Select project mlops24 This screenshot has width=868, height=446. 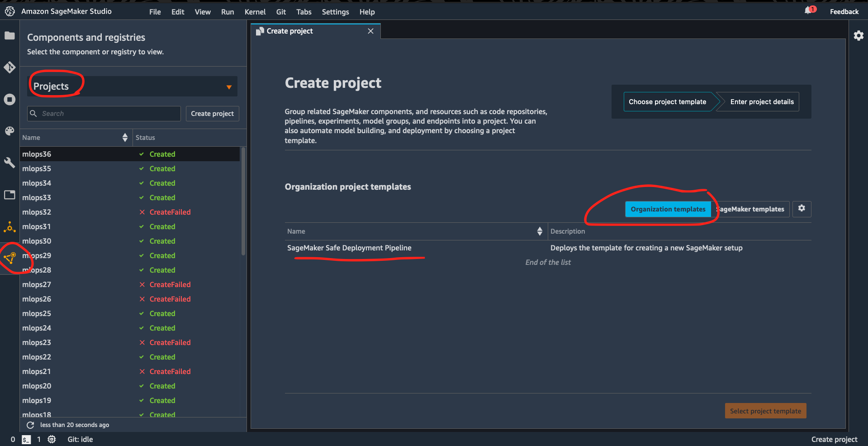click(x=130, y=328)
